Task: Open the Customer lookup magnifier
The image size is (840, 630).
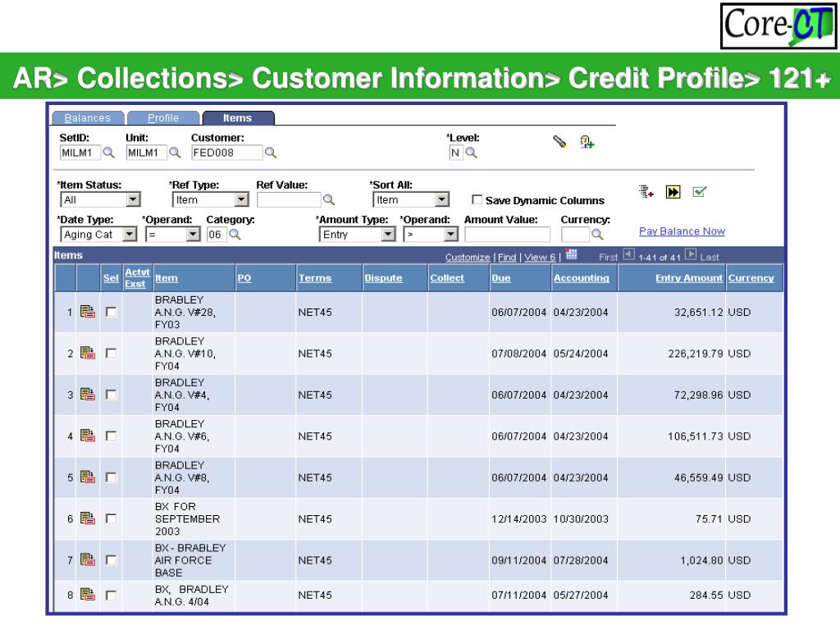Action: click(x=271, y=153)
